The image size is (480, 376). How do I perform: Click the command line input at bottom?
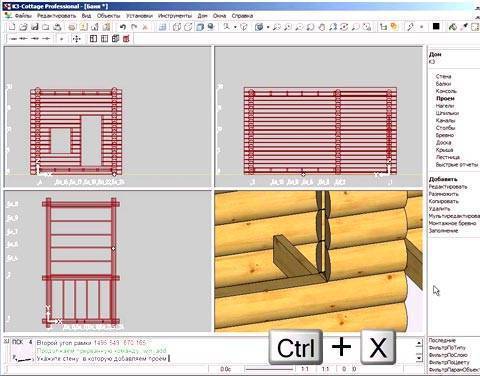point(227,359)
